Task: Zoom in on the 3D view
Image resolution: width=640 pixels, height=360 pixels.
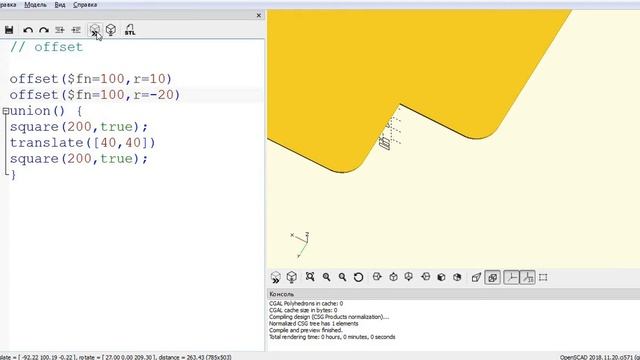Action: coord(327,277)
